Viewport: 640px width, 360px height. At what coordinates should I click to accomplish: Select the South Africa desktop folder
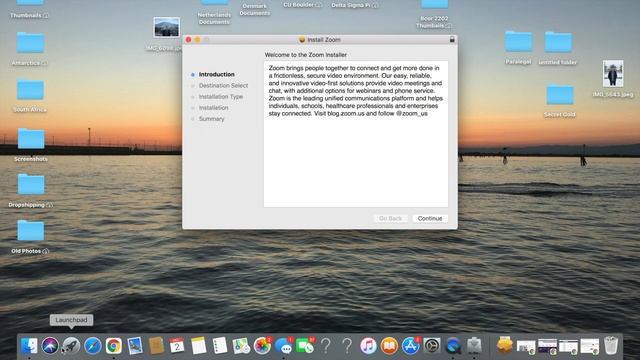[30, 90]
